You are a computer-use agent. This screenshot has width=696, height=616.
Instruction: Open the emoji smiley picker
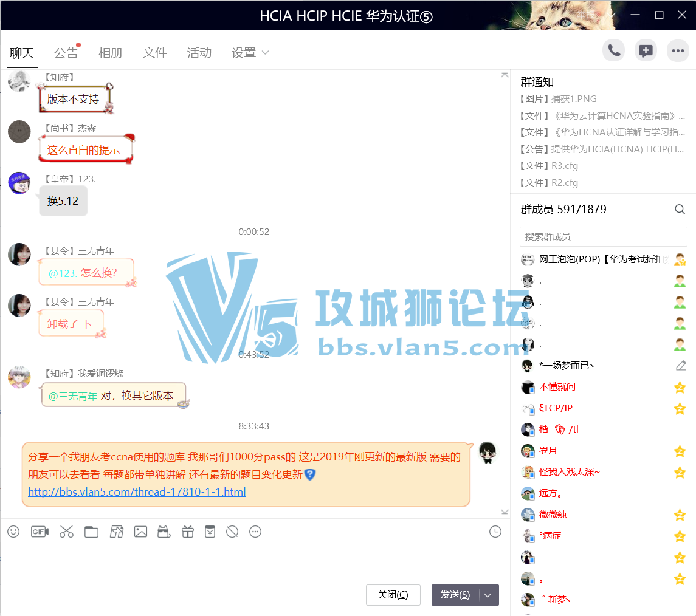pyautogui.click(x=13, y=532)
